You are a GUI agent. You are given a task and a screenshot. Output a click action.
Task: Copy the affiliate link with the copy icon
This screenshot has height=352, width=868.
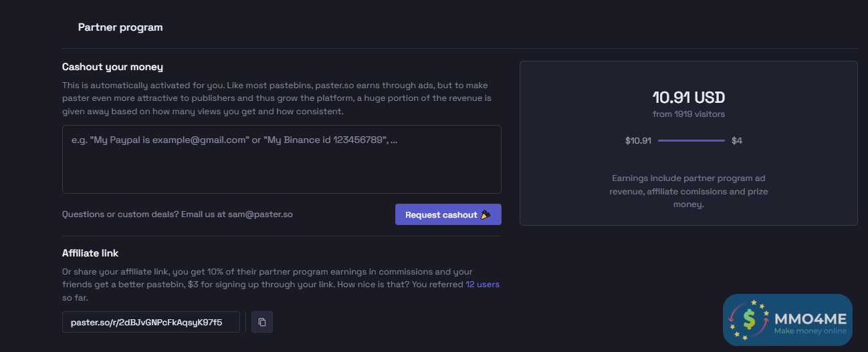pos(262,322)
